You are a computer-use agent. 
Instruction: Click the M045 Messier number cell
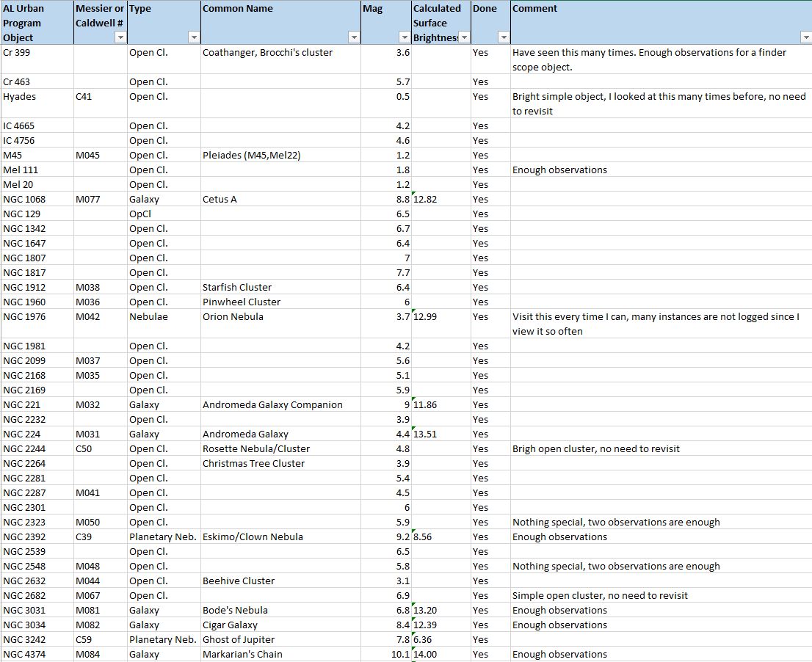100,156
